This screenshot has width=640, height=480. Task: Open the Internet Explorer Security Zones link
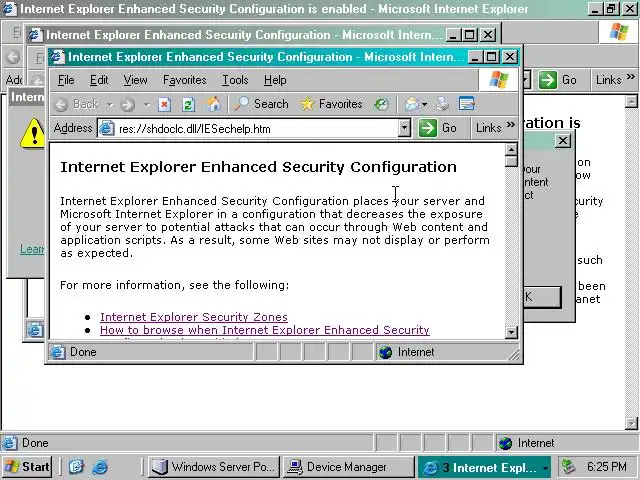click(194, 317)
